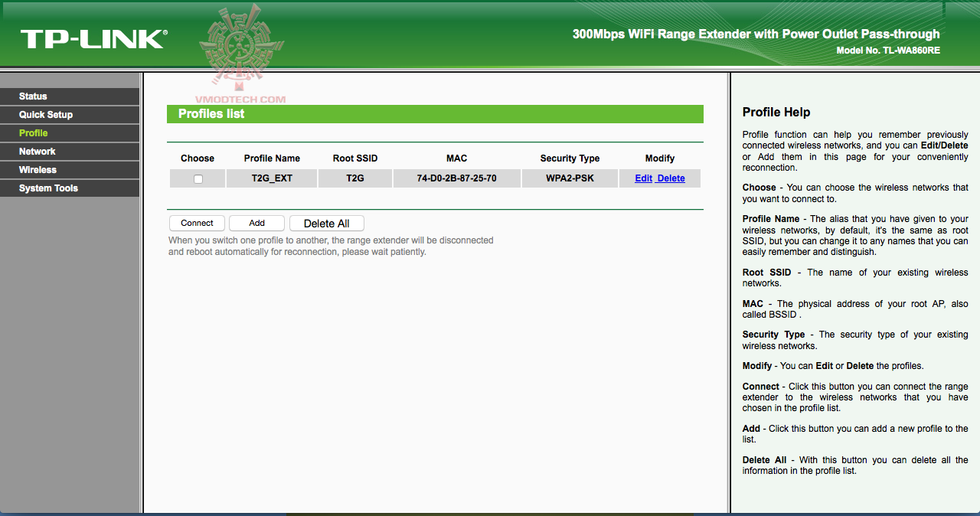Open the Status menu page
This screenshot has width=980, height=516.
pos(70,96)
